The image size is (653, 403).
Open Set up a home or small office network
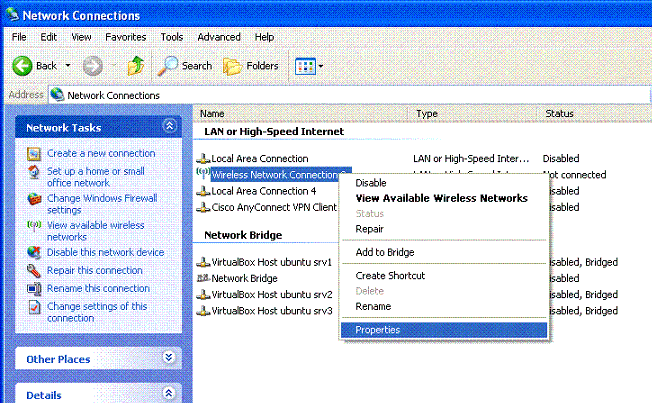coord(95,177)
